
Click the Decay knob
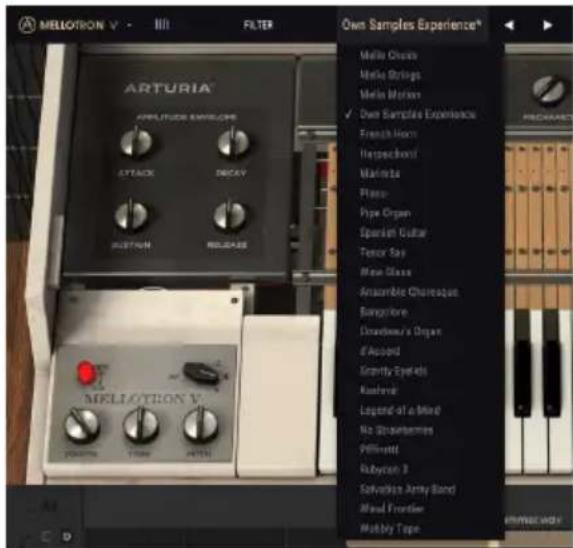233,143
